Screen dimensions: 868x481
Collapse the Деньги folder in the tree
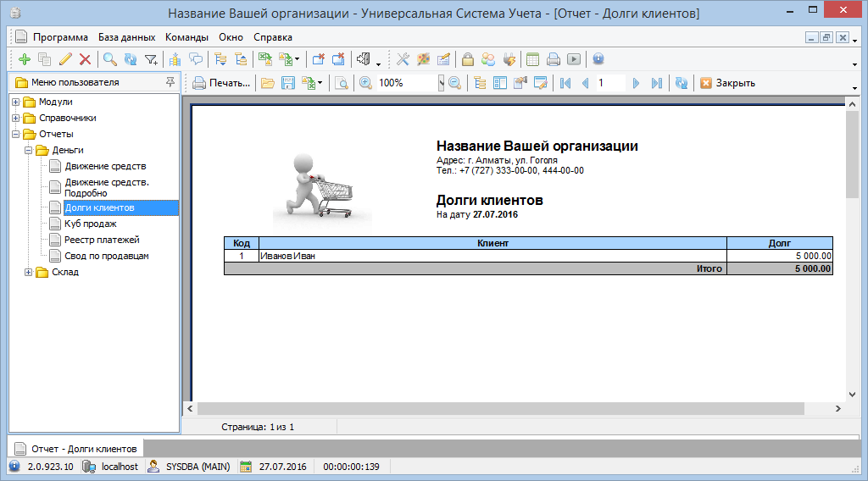pyautogui.click(x=29, y=150)
